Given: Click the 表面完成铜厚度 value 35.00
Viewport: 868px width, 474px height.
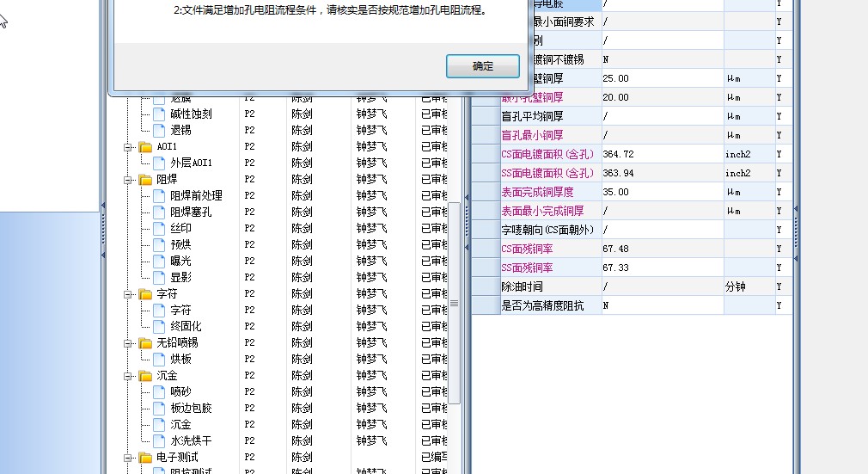Looking at the screenshot, I should [663, 192].
